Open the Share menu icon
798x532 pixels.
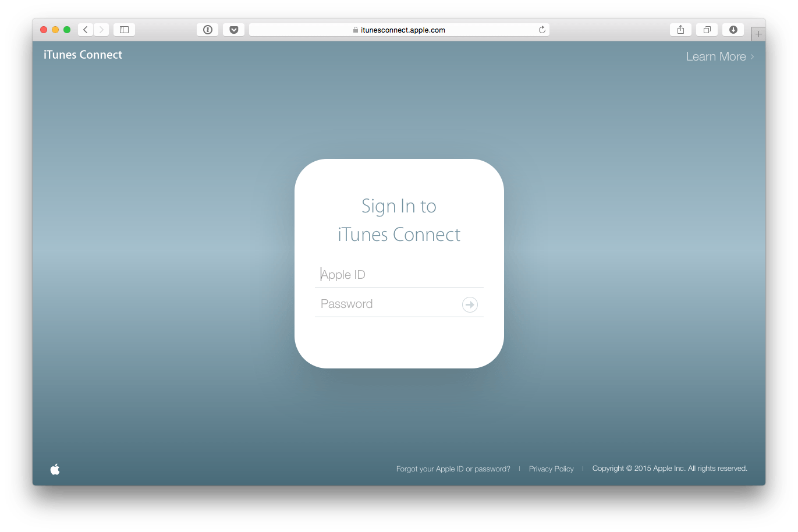coord(680,29)
